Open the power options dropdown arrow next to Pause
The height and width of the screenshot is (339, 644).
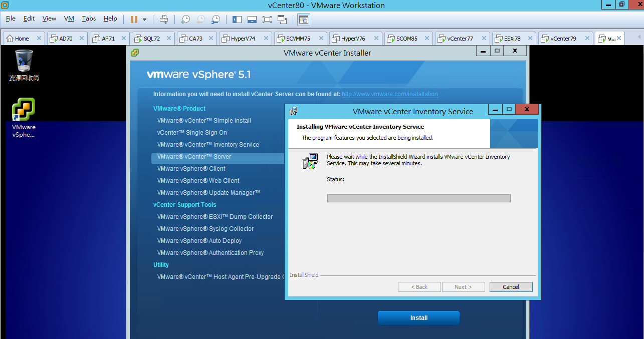pyautogui.click(x=145, y=20)
